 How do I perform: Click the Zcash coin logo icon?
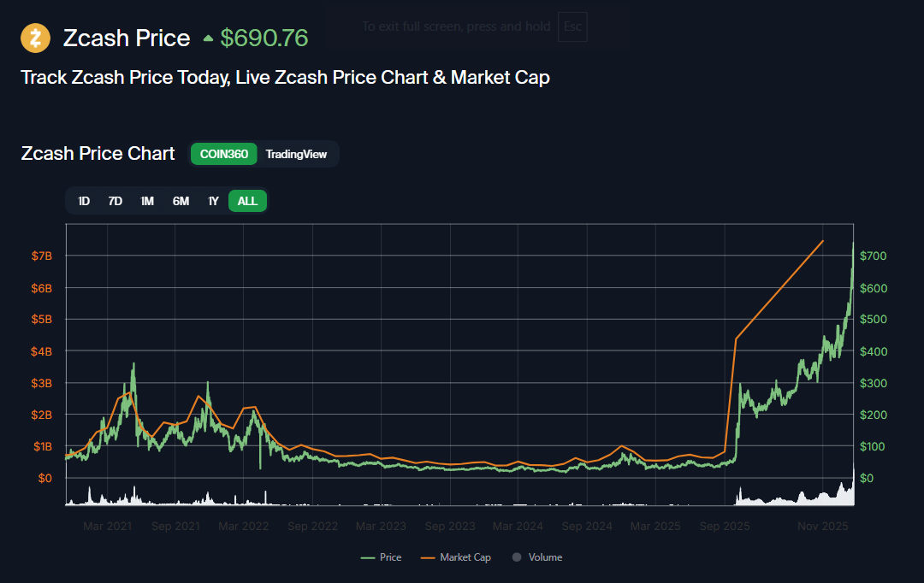(x=35, y=38)
